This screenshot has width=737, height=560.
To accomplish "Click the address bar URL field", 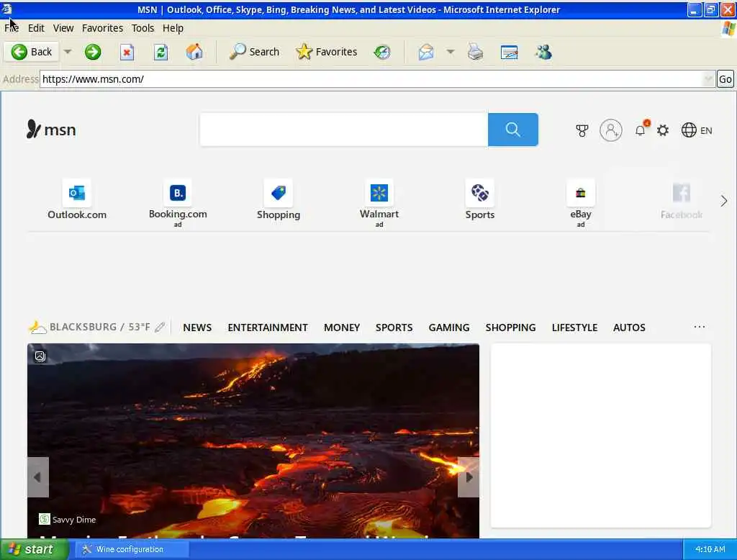I will 371,79.
